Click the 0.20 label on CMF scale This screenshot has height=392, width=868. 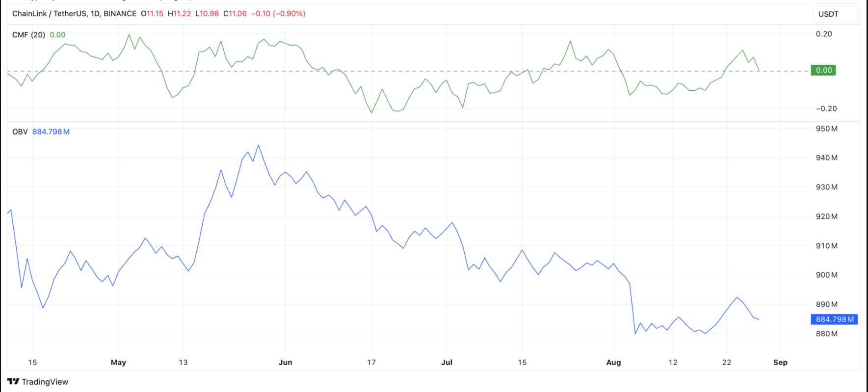(824, 34)
